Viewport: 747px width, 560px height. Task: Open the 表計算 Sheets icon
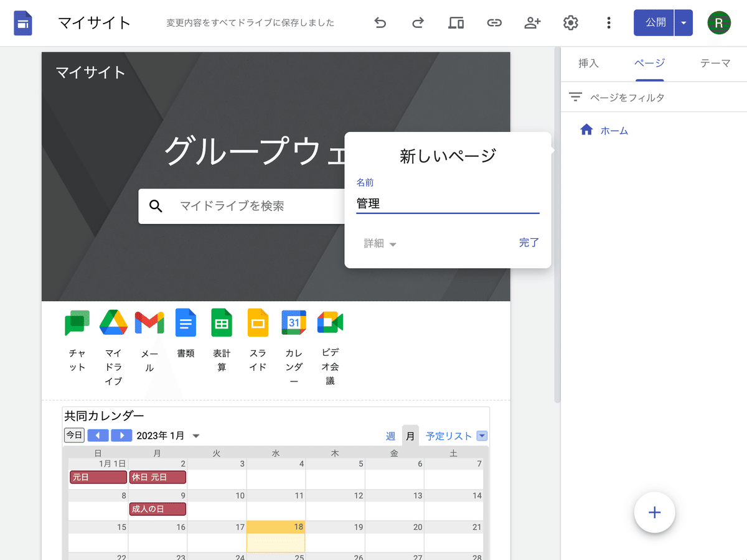tap(222, 322)
